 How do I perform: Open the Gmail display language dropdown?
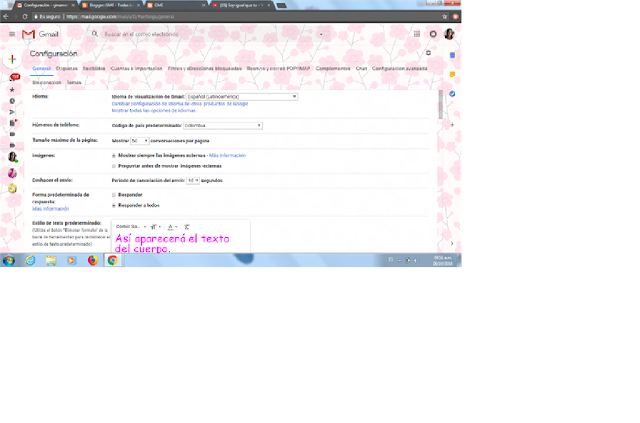point(242,97)
